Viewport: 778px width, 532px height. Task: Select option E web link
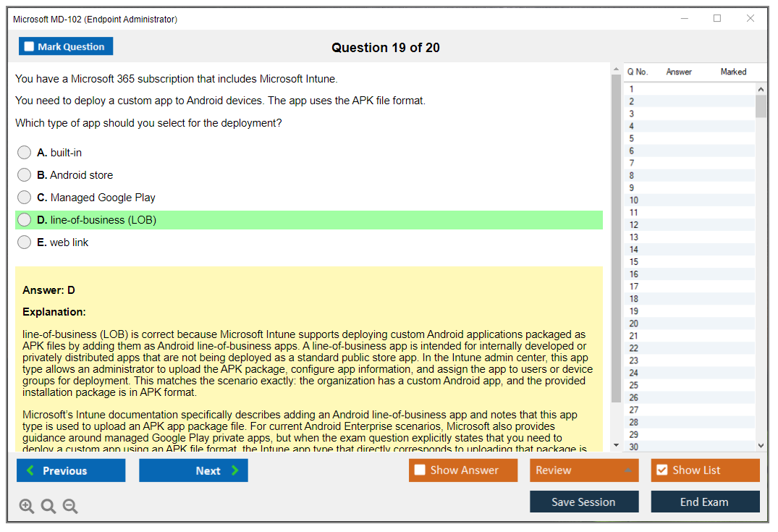(x=25, y=242)
